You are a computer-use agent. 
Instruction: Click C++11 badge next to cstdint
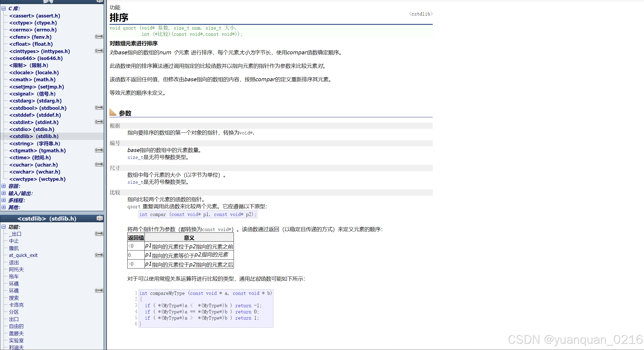click(99, 122)
